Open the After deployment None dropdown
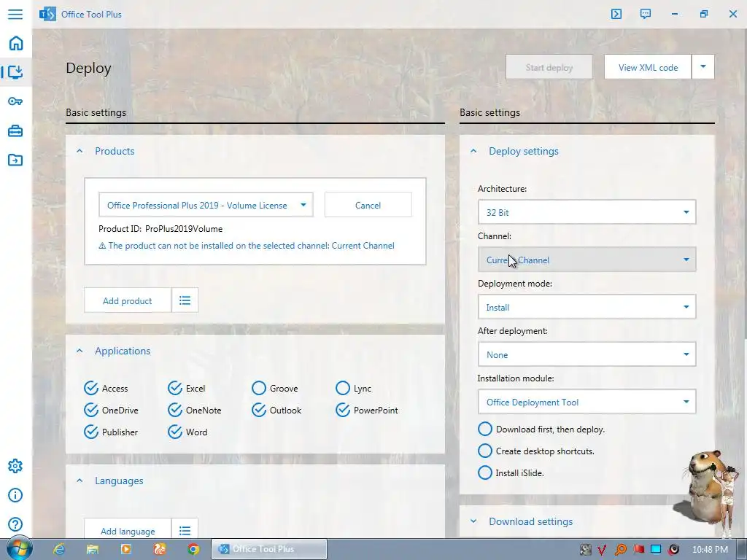The image size is (747, 560). [x=587, y=354]
